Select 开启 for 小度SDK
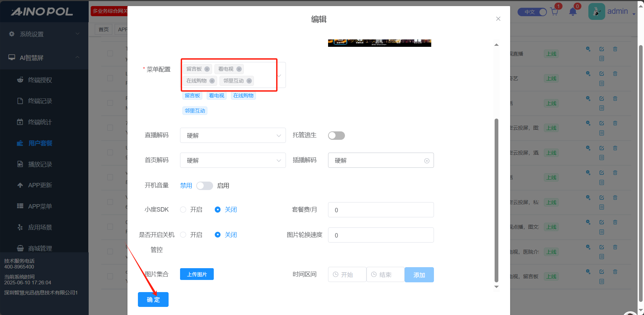The image size is (644, 315). pyautogui.click(x=183, y=210)
